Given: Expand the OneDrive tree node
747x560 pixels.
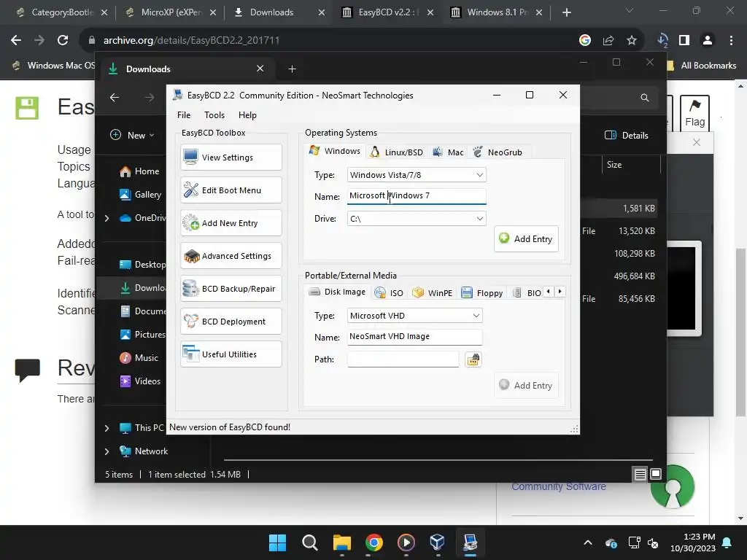Looking at the screenshot, I should coord(107,218).
